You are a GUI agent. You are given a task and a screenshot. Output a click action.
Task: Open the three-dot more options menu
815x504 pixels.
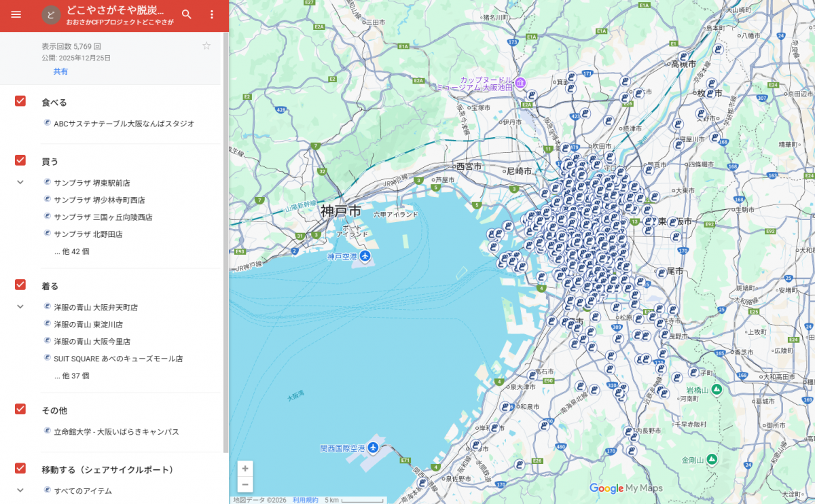coord(212,14)
